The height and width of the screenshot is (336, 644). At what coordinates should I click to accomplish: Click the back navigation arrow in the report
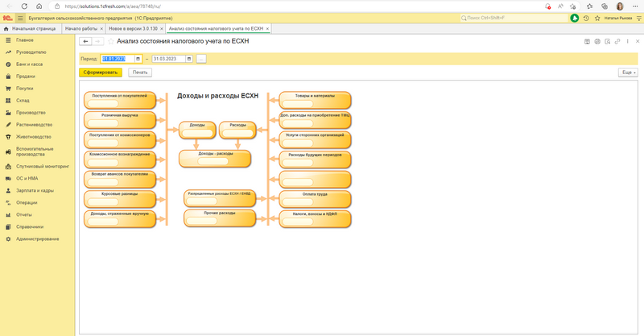[x=85, y=41]
